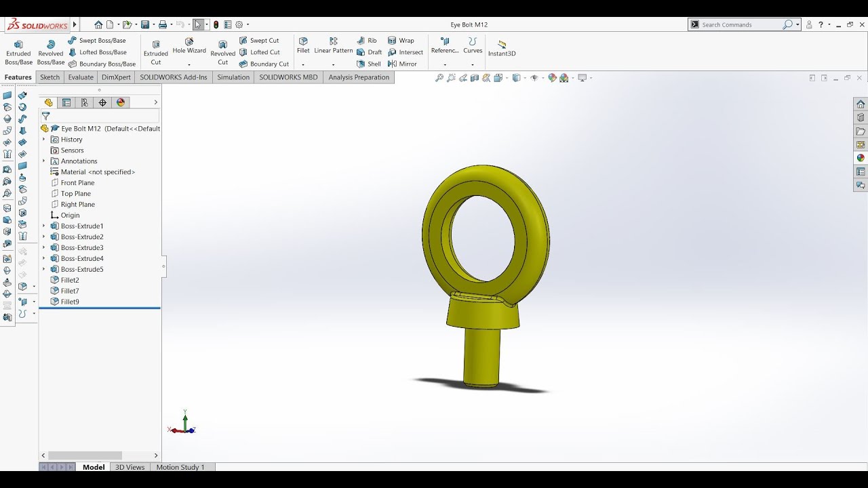The image size is (868, 488).
Task: Open Reference Geometry tool
Action: point(445,45)
